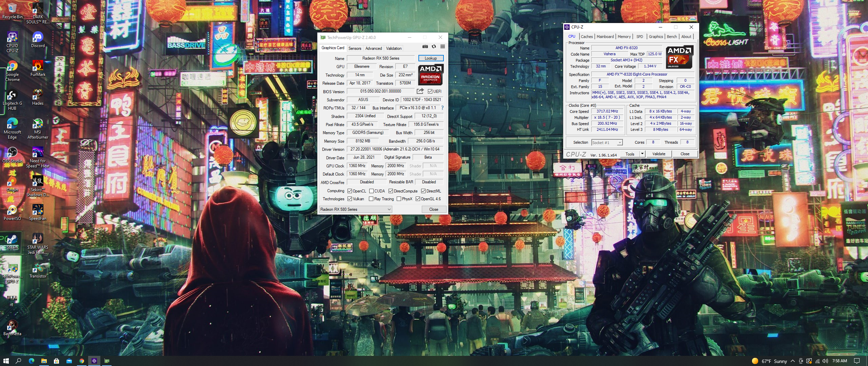Select the FurMark desktop icon
Image resolution: width=868 pixels, height=366 pixels.
[38, 69]
